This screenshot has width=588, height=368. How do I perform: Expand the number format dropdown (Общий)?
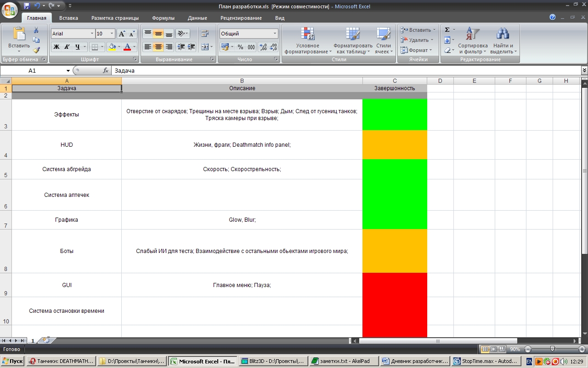(275, 34)
